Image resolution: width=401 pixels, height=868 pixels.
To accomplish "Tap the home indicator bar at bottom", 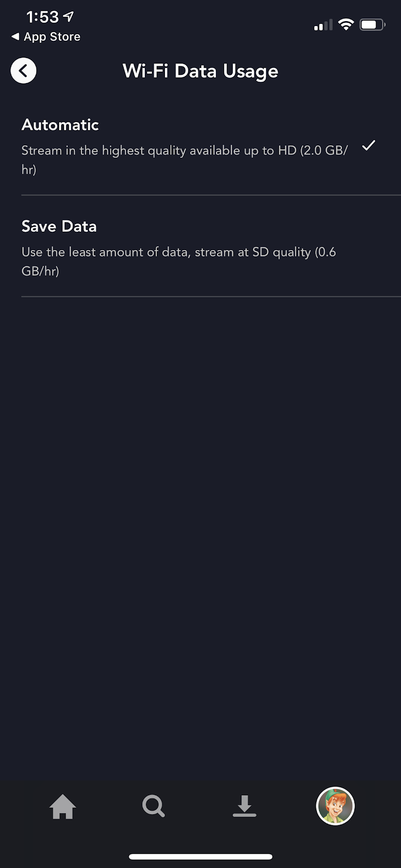I will (200, 857).
